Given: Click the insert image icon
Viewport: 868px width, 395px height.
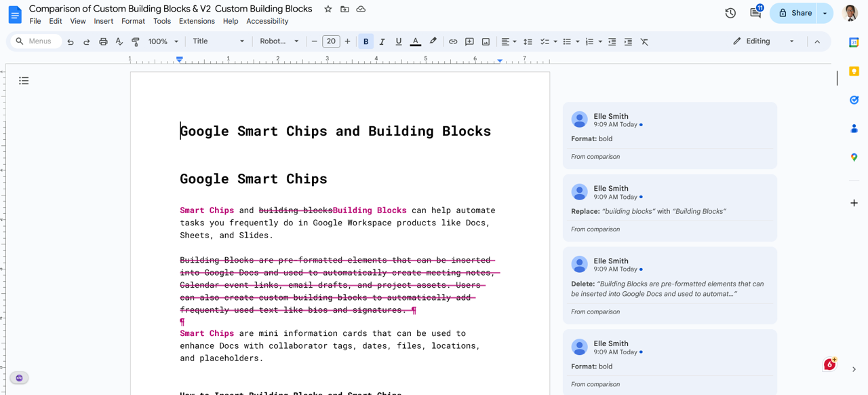Looking at the screenshot, I should click(486, 41).
